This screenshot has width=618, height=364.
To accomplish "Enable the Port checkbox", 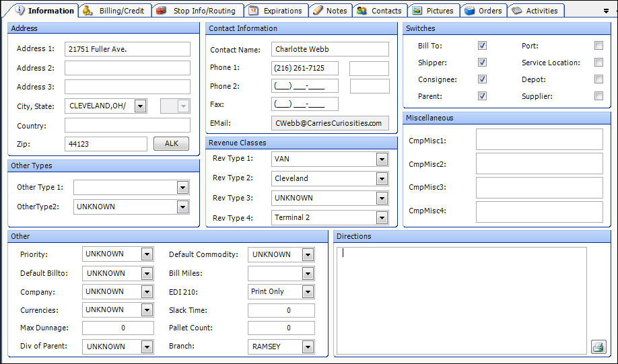I will tap(598, 46).
